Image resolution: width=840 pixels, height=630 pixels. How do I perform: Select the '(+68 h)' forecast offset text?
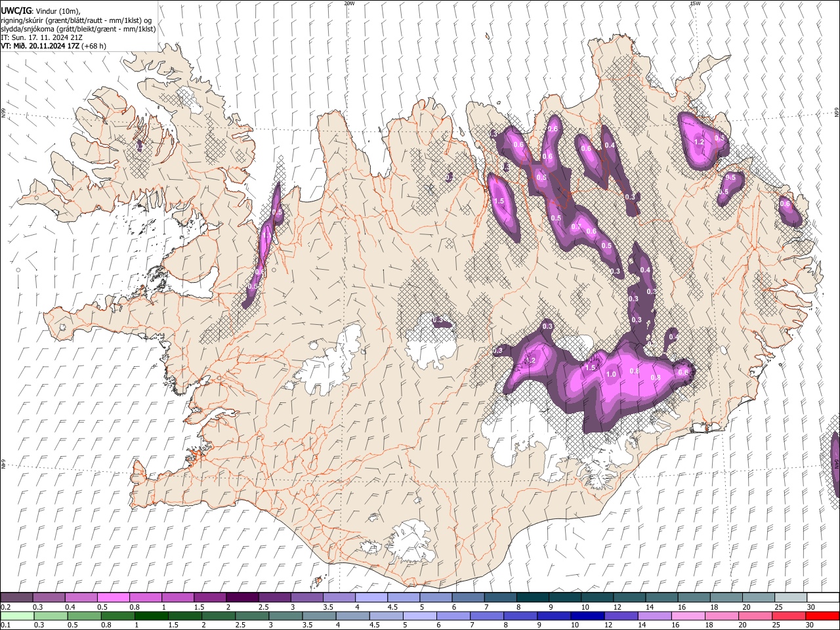click(x=94, y=46)
